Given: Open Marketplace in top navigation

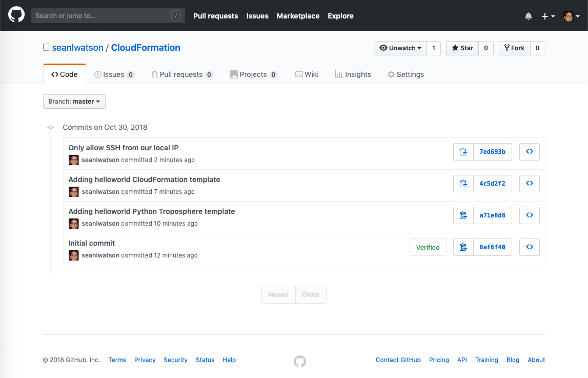Looking at the screenshot, I should click(298, 16).
